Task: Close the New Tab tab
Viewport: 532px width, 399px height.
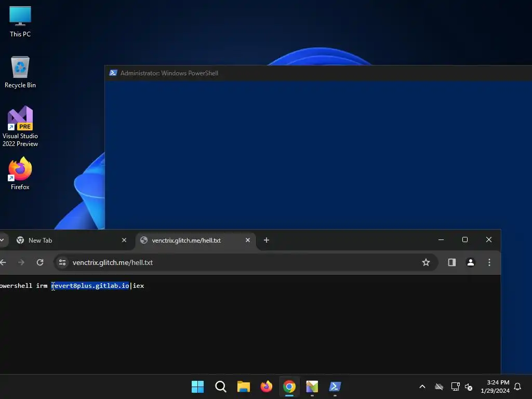Action: click(x=124, y=240)
